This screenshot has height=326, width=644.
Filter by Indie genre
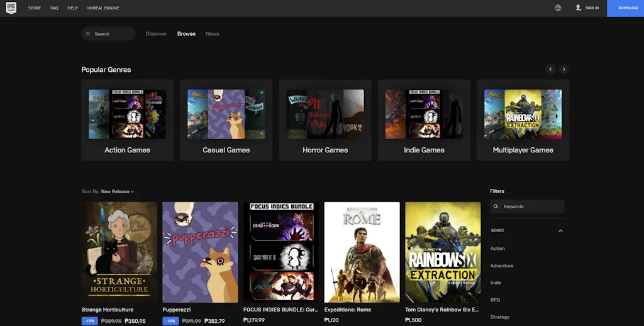point(496,283)
